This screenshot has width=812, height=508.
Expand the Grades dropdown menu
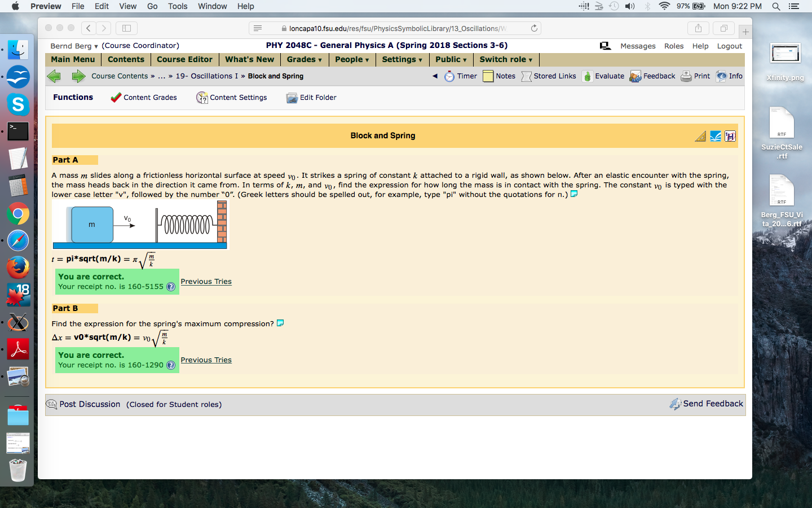pyautogui.click(x=304, y=59)
